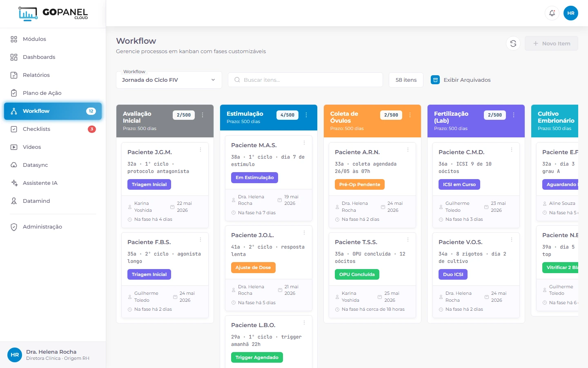This screenshot has height=368, width=588.
Task: Click the Relatórios document icon
Action: pos(14,75)
